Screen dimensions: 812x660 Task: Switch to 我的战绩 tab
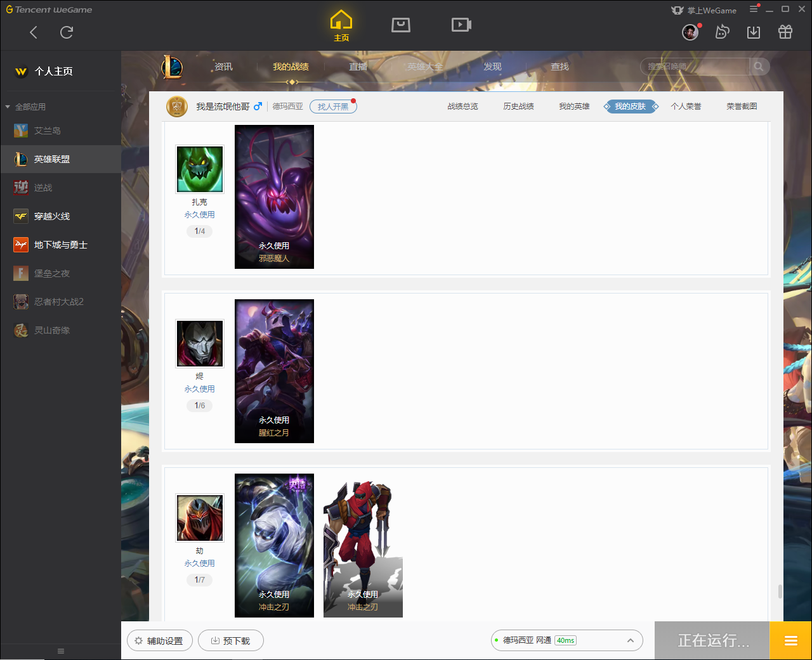291,67
